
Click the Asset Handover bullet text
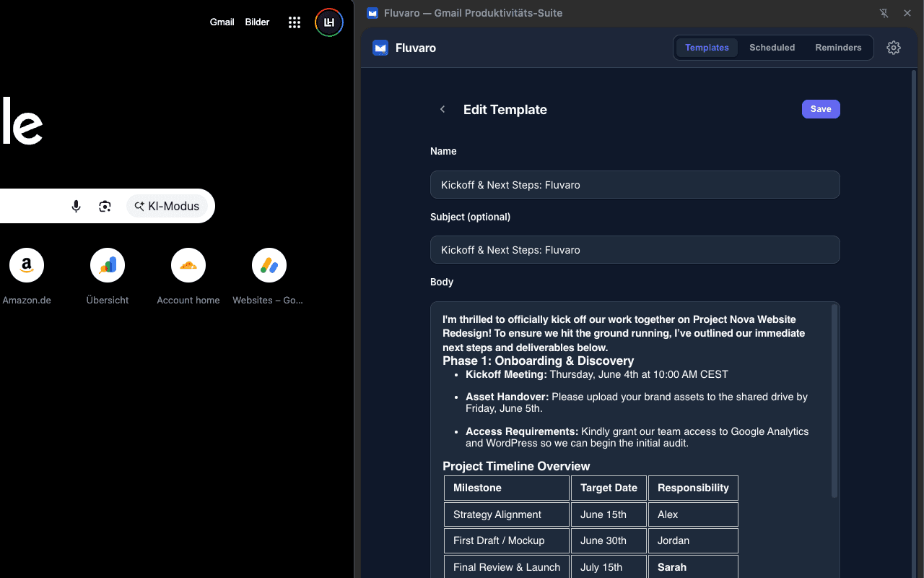637,402
